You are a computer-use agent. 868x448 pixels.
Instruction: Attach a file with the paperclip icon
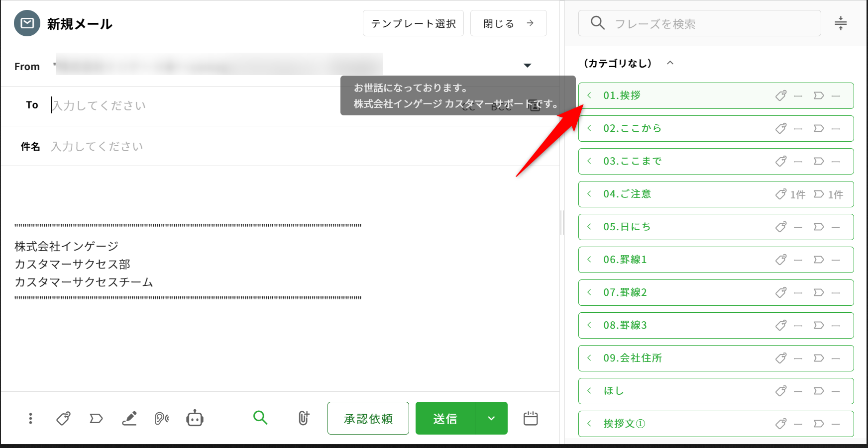pyautogui.click(x=303, y=418)
